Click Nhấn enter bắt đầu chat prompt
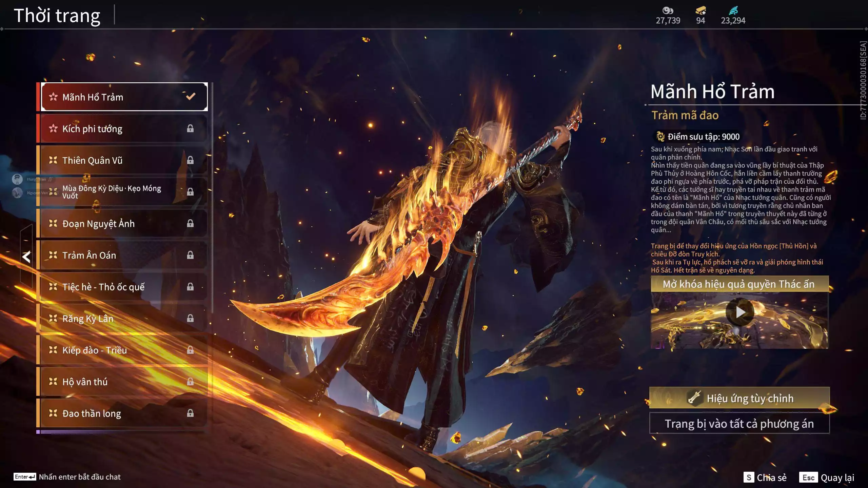868x488 pixels. click(67, 477)
